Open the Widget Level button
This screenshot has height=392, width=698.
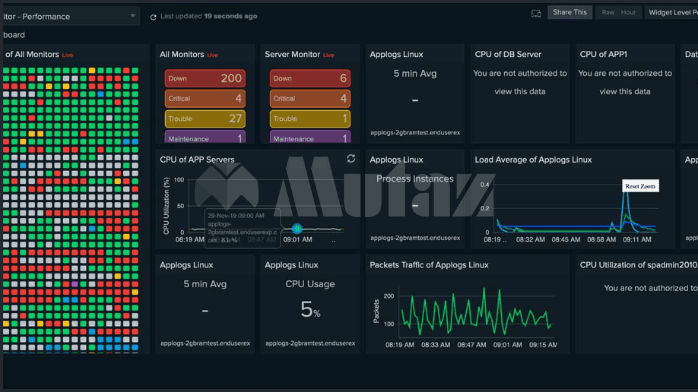pos(671,12)
